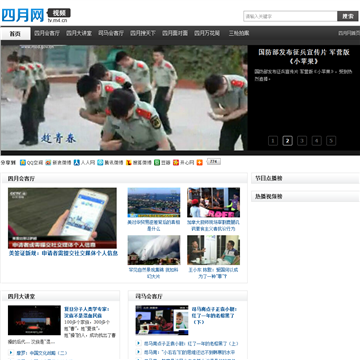Open the 三枪拍案 menu item
The height and width of the screenshot is (360, 360).
[x=239, y=33]
